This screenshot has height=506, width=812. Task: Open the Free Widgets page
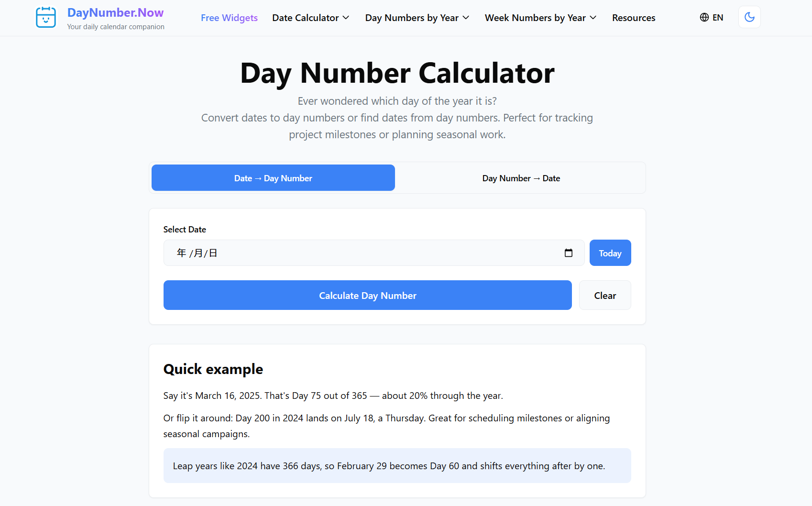coord(229,18)
